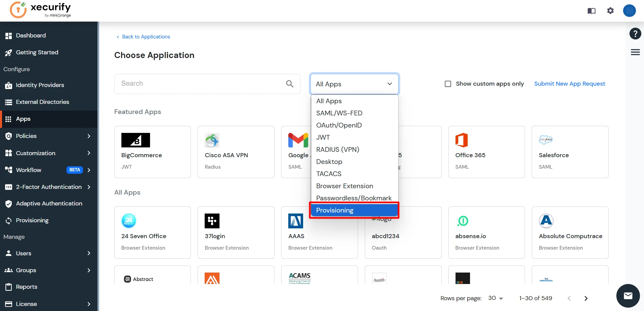Open Reports in the sidebar
Viewport: 644px width, 311px height.
click(x=49, y=287)
